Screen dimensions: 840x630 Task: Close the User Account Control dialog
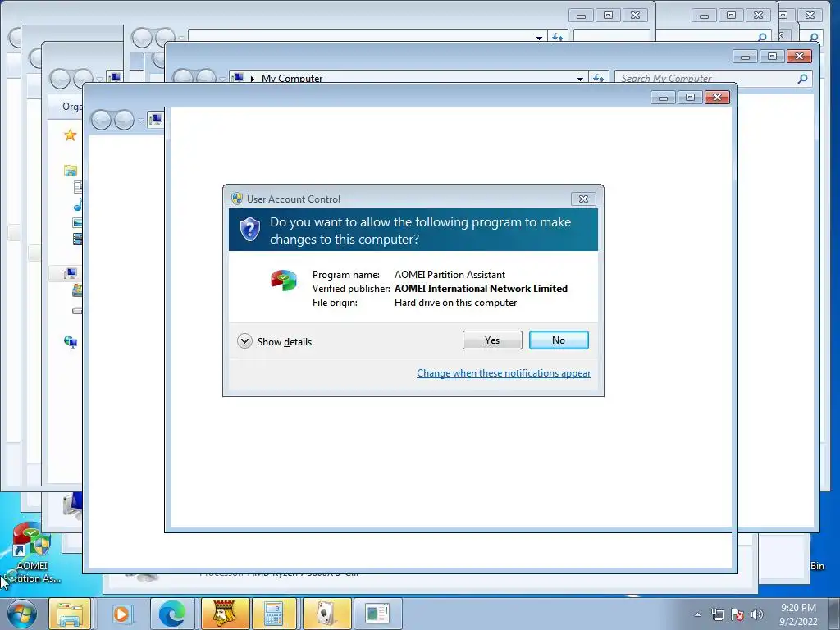pyautogui.click(x=583, y=199)
